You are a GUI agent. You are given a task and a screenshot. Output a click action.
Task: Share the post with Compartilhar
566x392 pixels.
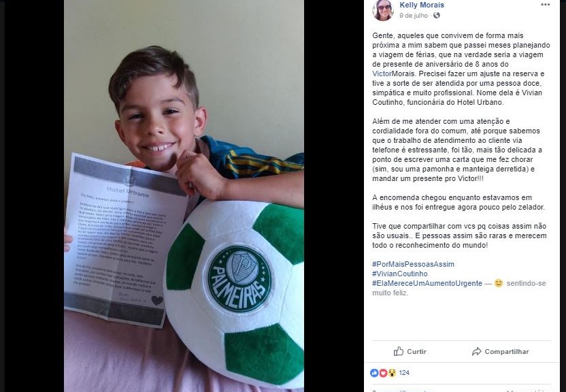point(500,351)
